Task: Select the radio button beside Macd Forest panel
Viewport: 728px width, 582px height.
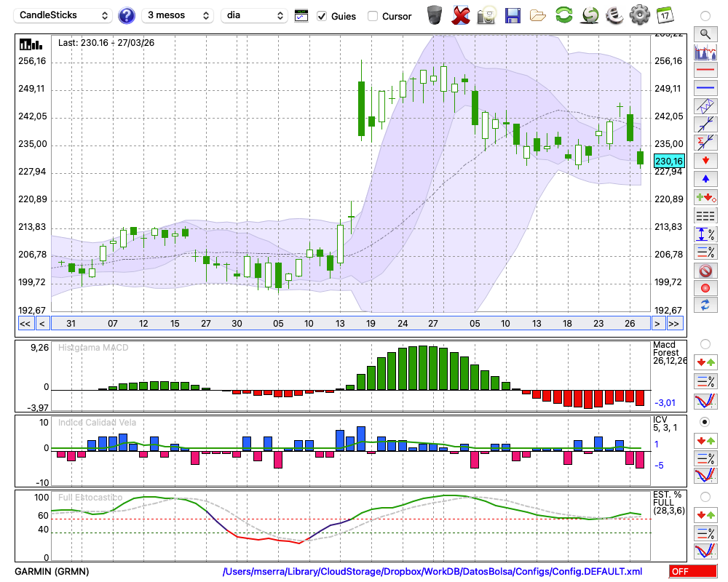Action: 705,343
